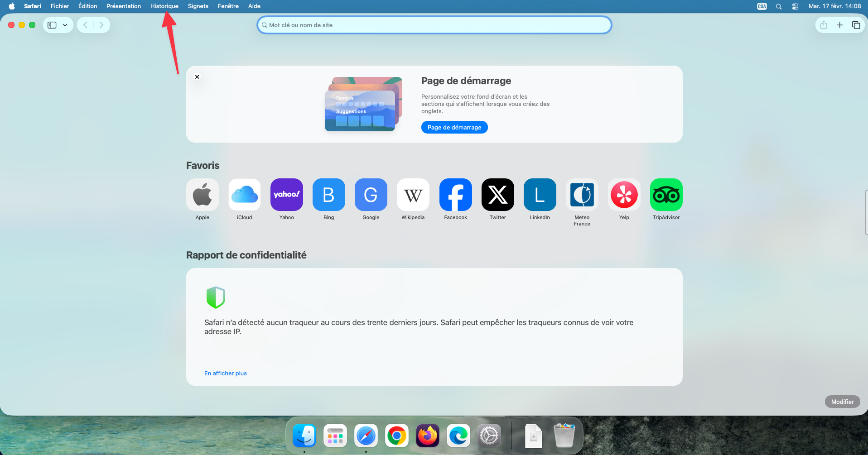
Task: Click the blue Page de démarrage button
Action: (x=454, y=127)
